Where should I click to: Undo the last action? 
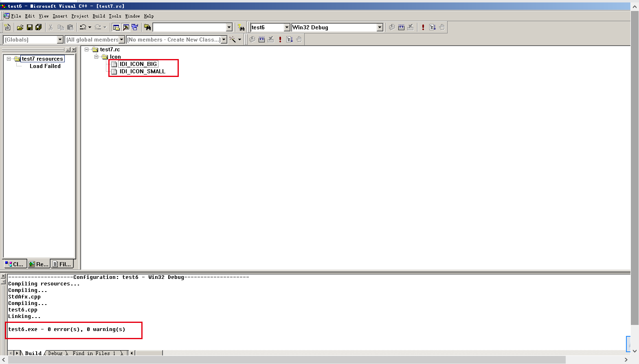coord(83,27)
